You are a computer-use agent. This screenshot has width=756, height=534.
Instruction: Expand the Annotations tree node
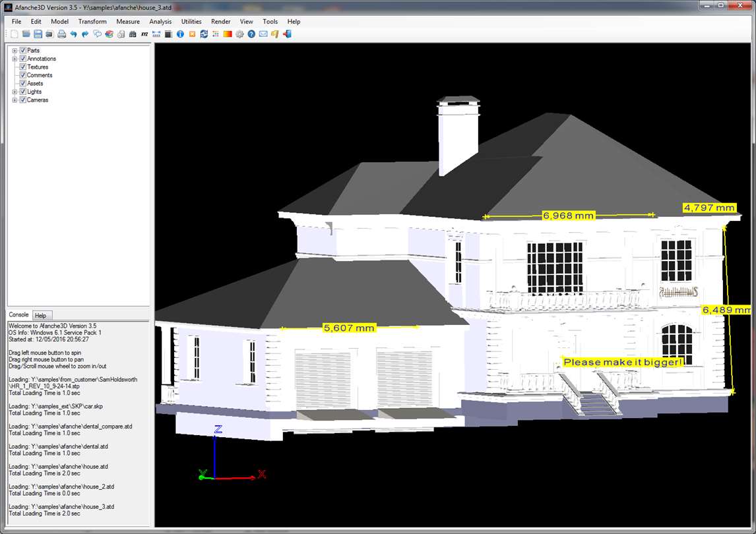coord(15,59)
